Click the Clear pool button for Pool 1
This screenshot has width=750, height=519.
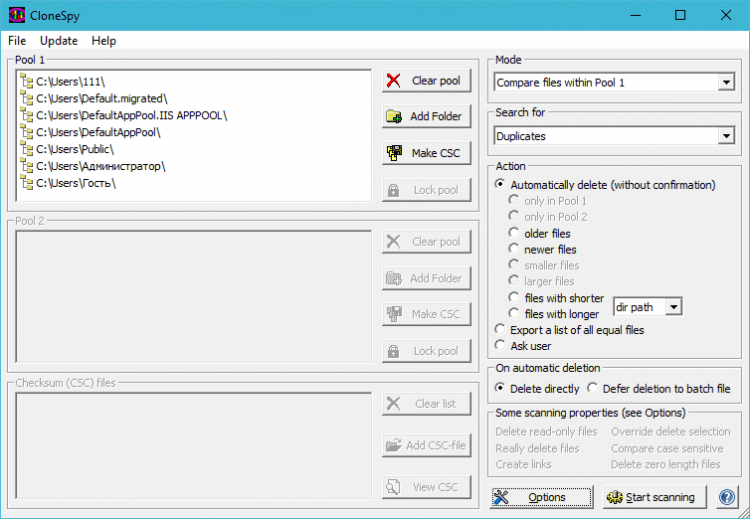(426, 80)
